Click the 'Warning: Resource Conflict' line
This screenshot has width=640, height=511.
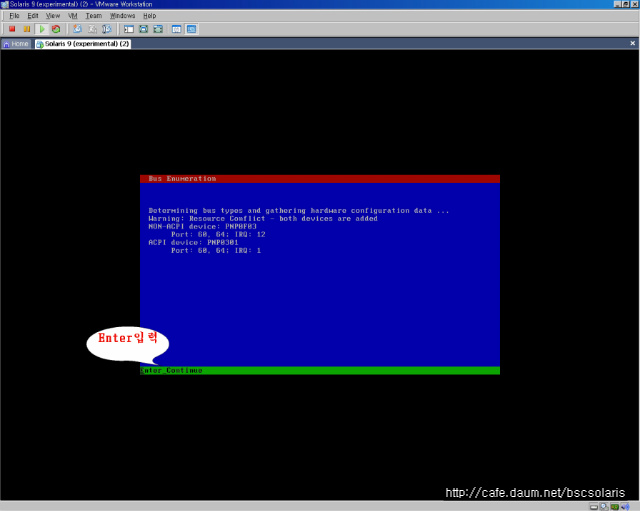tap(263, 218)
